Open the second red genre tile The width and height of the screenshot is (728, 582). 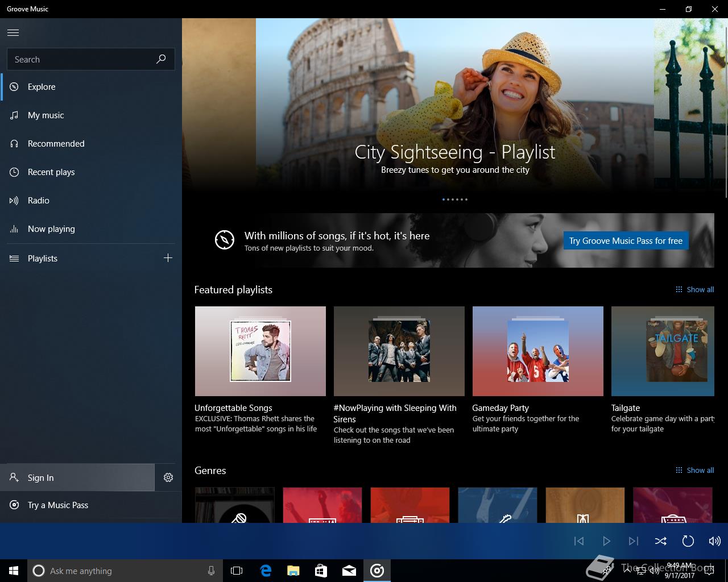point(410,505)
